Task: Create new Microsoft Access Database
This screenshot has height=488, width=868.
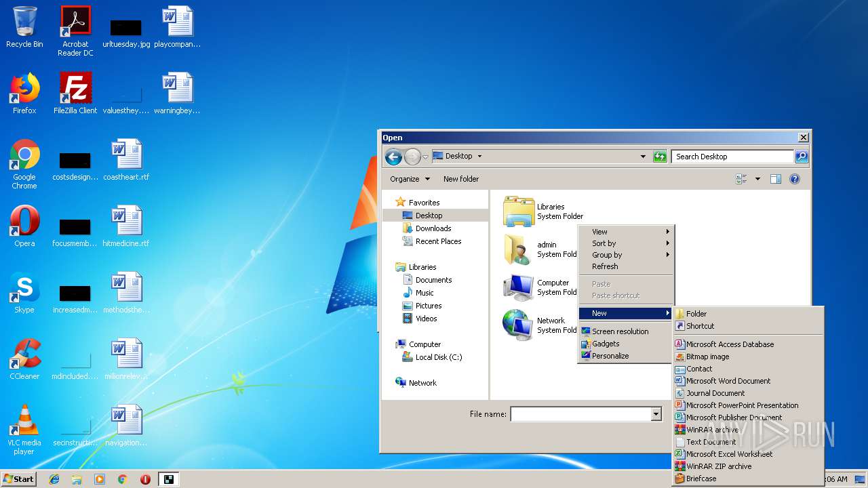Action: [x=748, y=344]
